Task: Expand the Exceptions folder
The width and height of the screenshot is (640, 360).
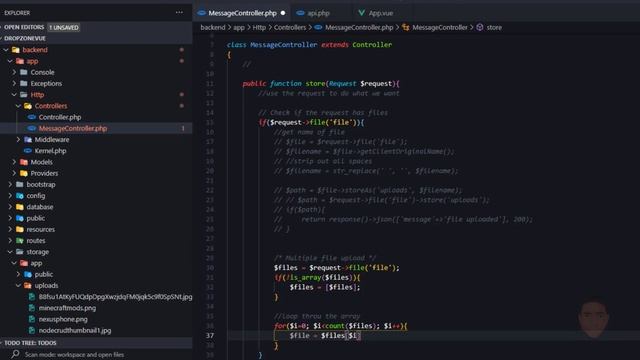Action: pyautogui.click(x=14, y=83)
